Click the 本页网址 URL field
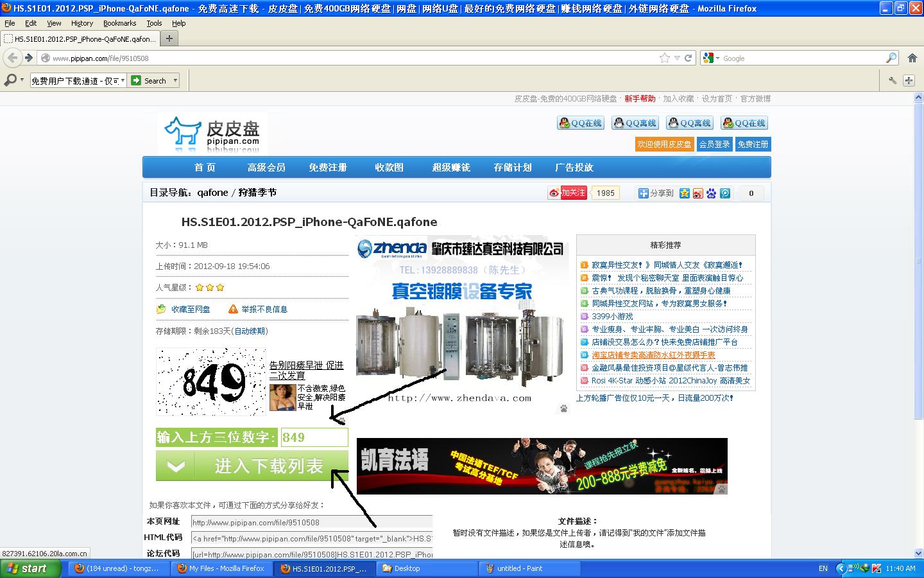924x578 pixels. [312, 522]
